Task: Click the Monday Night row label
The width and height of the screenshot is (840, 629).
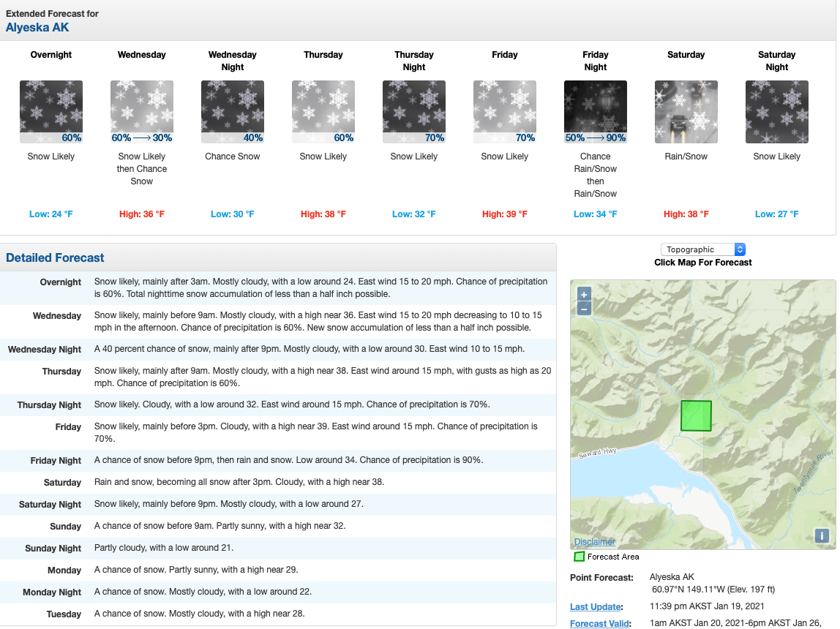Action: tap(52, 592)
